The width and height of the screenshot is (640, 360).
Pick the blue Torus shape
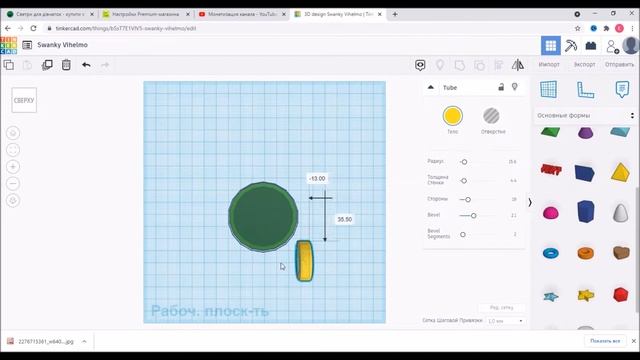tap(551, 253)
